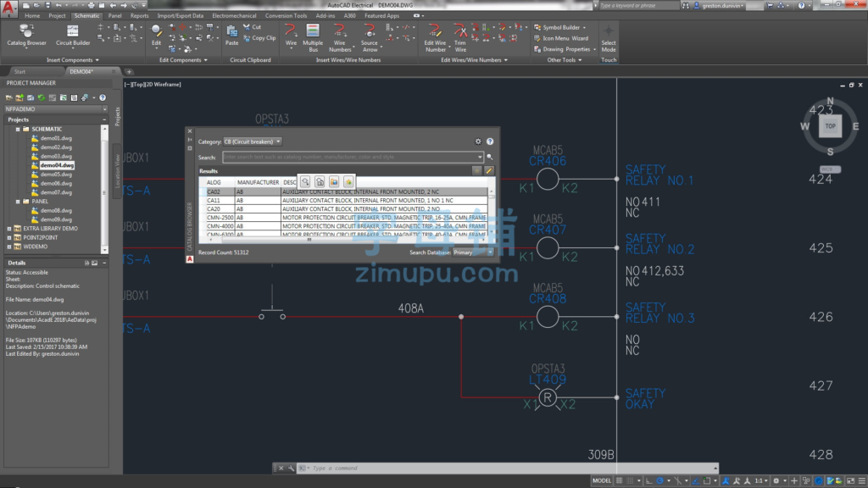Expand the Insert Components panel
Screen dimensions: 868x488
pos(73,60)
